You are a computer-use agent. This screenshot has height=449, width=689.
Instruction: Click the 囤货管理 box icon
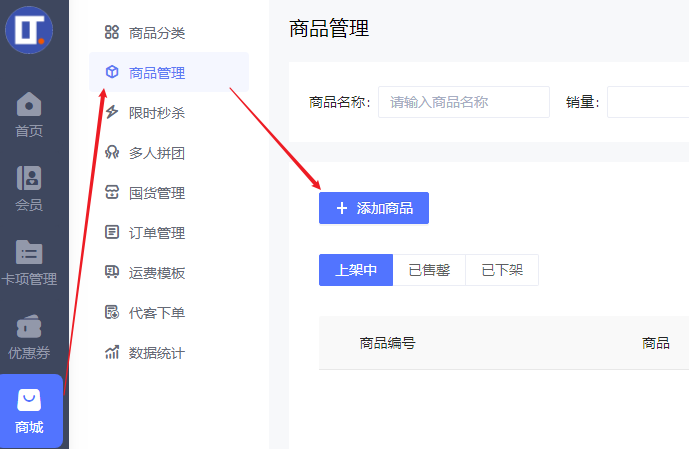pyautogui.click(x=112, y=192)
